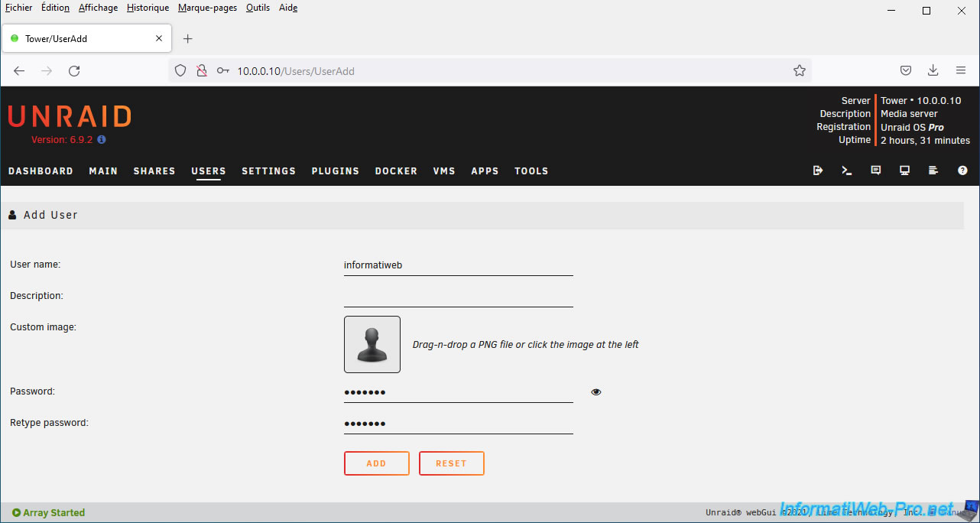Click the version info icon
980x523 pixels.
pos(102,140)
